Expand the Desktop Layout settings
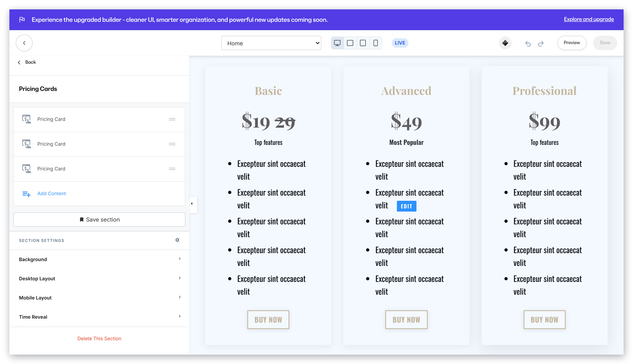This screenshot has width=633, height=364. click(x=99, y=278)
